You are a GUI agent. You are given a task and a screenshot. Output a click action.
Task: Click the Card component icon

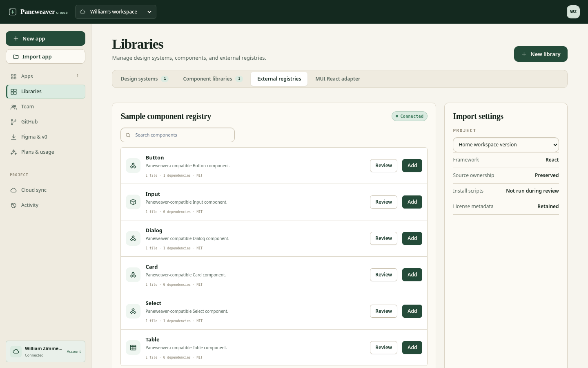pyautogui.click(x=133, y=275)
